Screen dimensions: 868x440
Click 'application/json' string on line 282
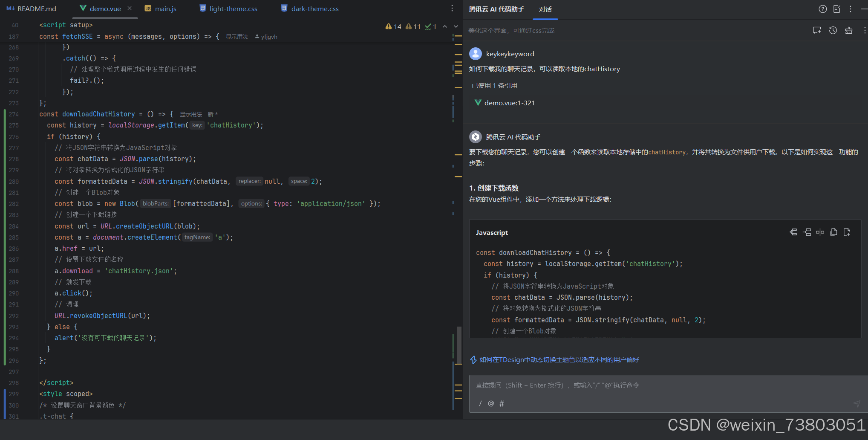click(331, 204)
